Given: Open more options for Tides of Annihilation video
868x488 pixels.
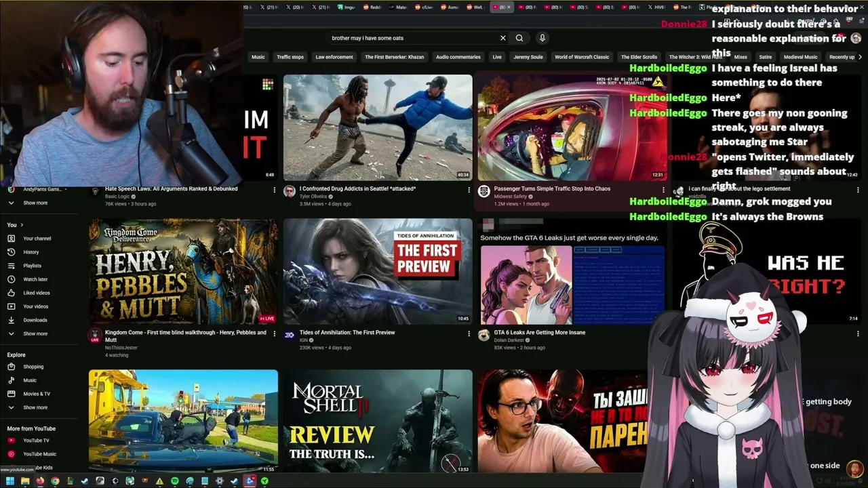Looking at the screenshot, I should point(469,334).
